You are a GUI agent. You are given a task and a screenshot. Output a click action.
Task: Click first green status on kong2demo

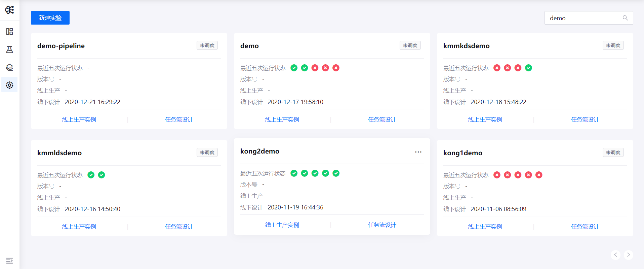[294, 173]
